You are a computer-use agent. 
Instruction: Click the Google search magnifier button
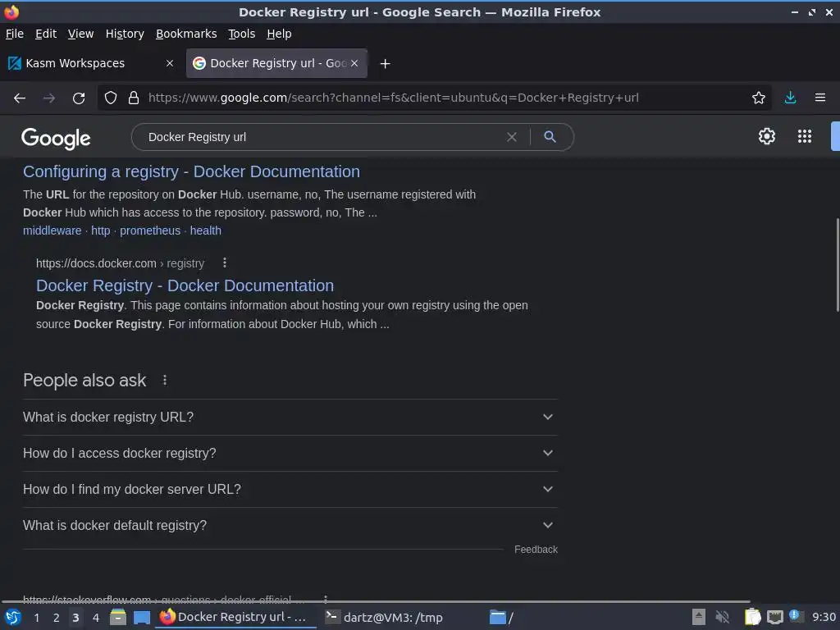coord(550,137)
